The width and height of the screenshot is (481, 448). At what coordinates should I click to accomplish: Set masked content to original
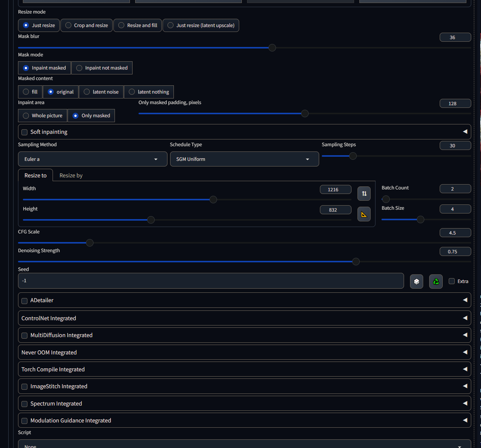[x=60, y=92]
